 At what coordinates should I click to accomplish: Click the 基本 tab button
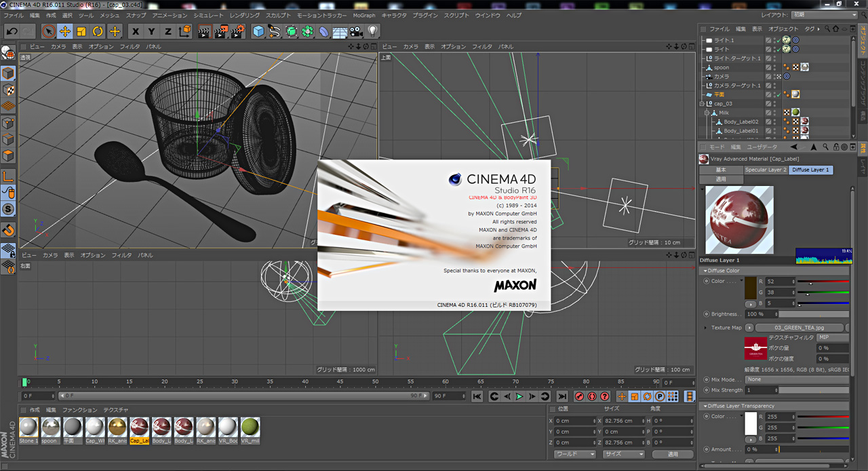pyautogui.click(x=721, y=170)
